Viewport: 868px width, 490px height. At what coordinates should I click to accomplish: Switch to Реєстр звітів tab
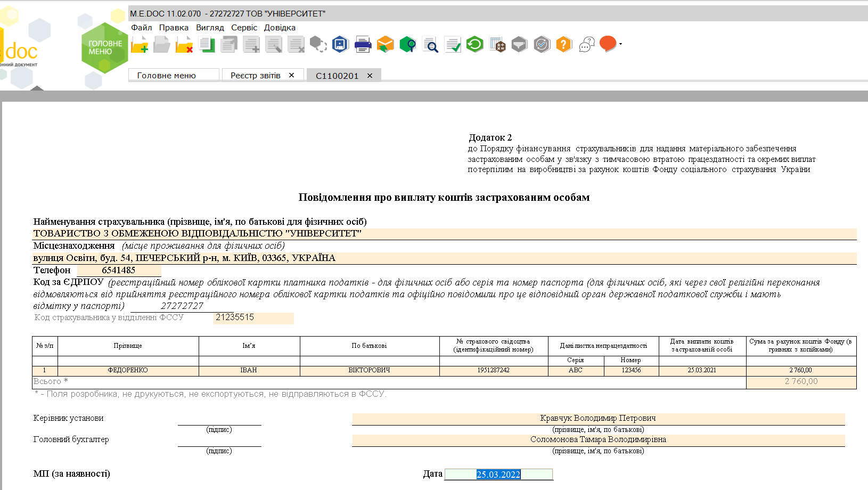click(256, 76)
